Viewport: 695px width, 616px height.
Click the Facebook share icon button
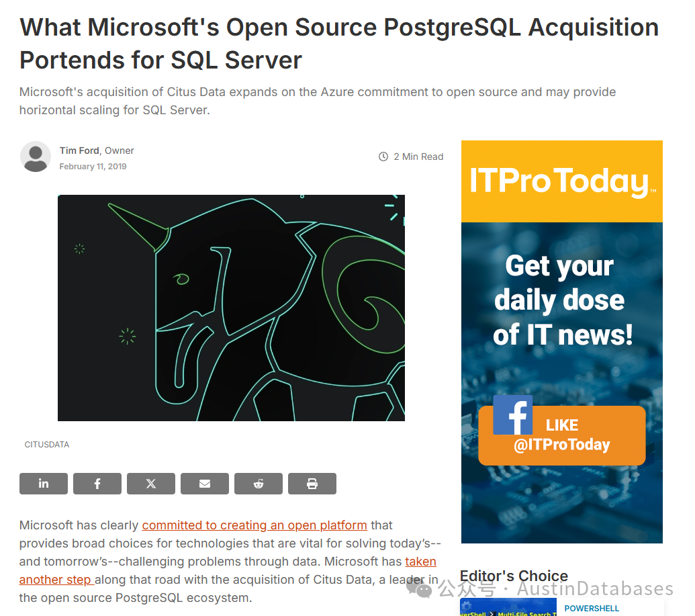[x=97, y=484]
